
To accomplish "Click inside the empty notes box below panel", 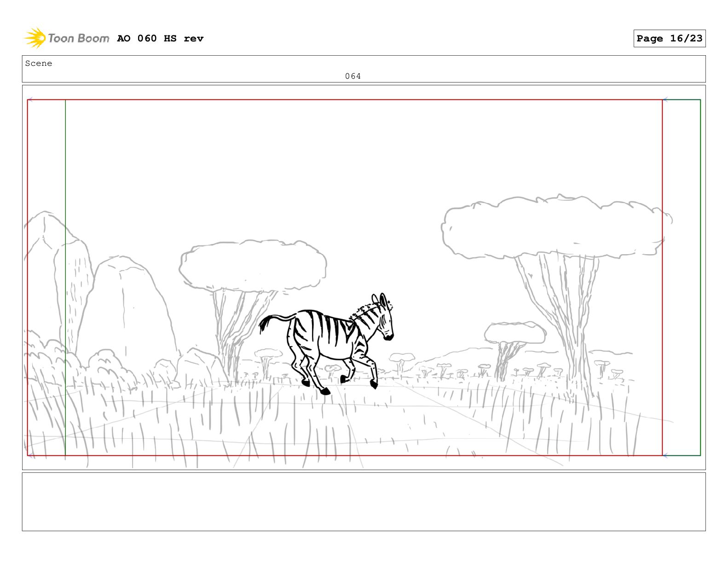I will click(364, 502).
